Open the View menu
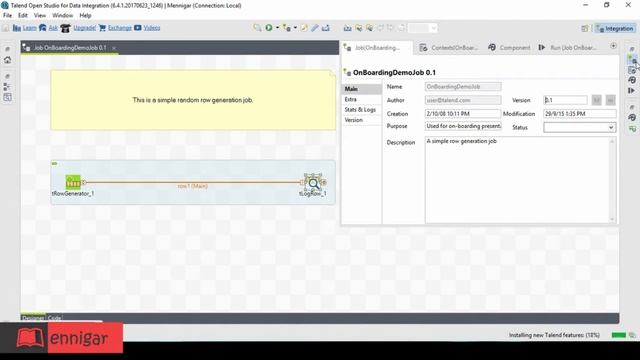640x360 pixels. [x=40, y=15]
